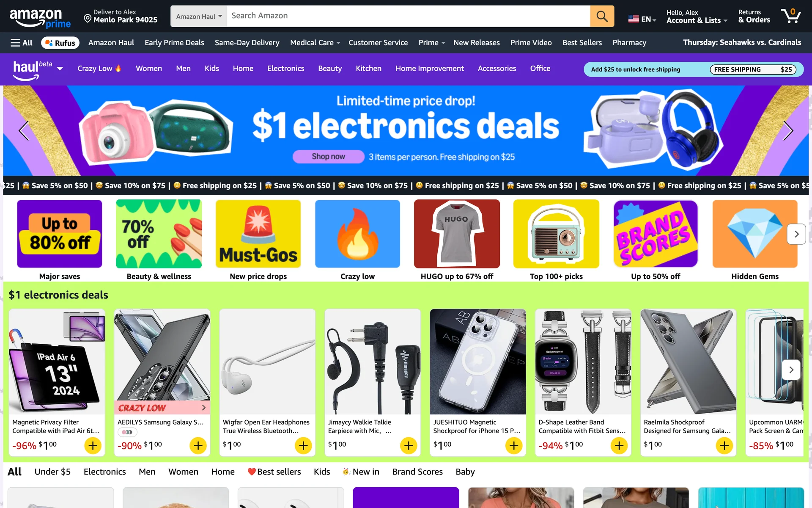Screen dimensions: 812x508
Task: Expand the haul beta logo dropdown arrow
Action: click(x=60, y=69)
